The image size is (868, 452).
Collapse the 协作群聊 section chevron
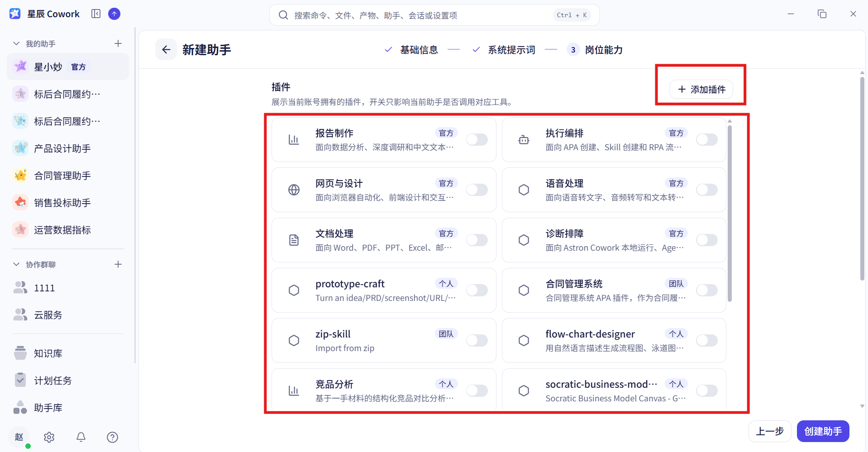point(16,264)
